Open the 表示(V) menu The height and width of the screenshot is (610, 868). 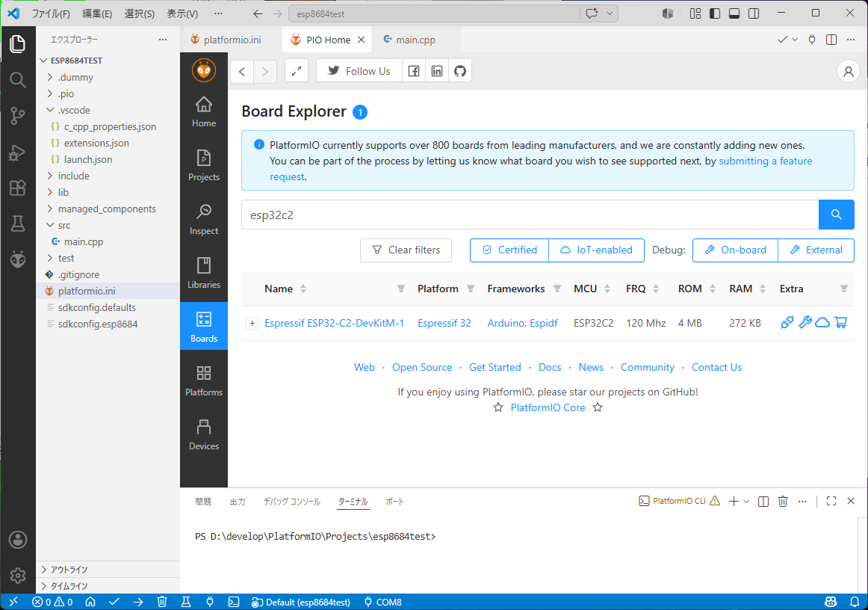(182, 13)
